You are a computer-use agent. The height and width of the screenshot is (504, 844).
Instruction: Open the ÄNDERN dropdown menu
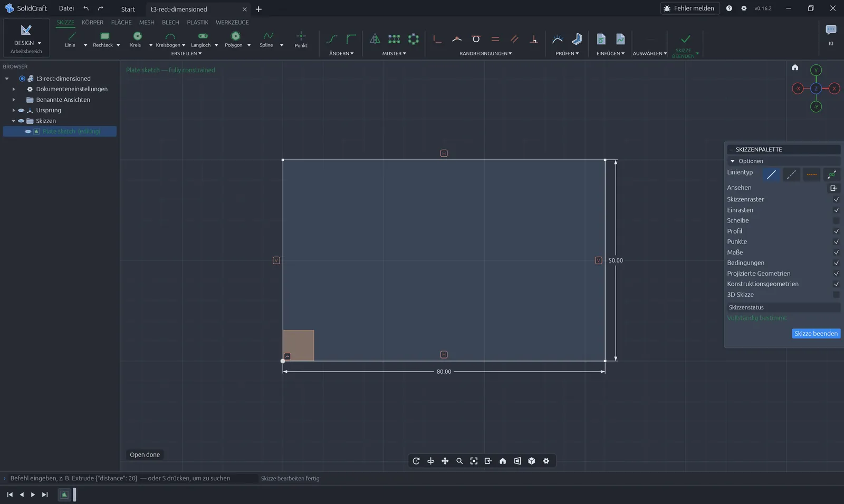[x=341, y=53]
